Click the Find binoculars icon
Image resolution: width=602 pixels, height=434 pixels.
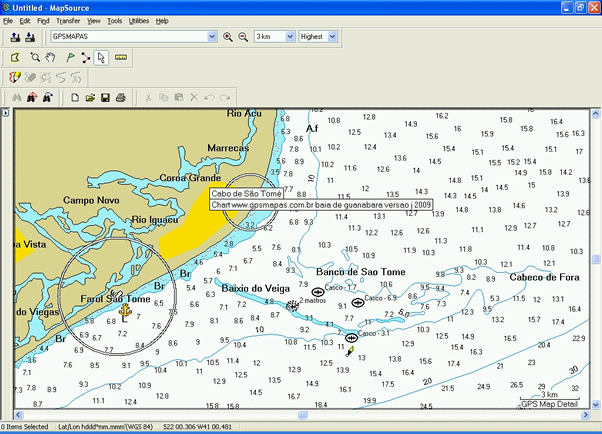15,97
